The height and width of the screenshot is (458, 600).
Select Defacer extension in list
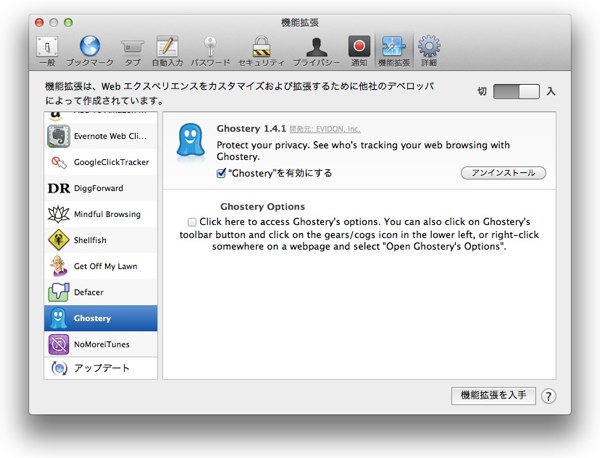click(101, 292)
